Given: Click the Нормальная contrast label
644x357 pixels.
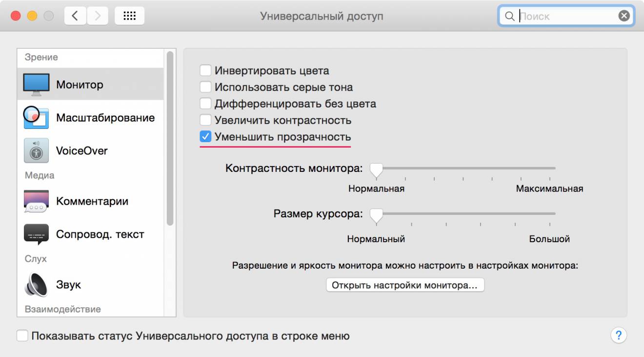Looking at the screenshot, I should [x=376, y=189].
